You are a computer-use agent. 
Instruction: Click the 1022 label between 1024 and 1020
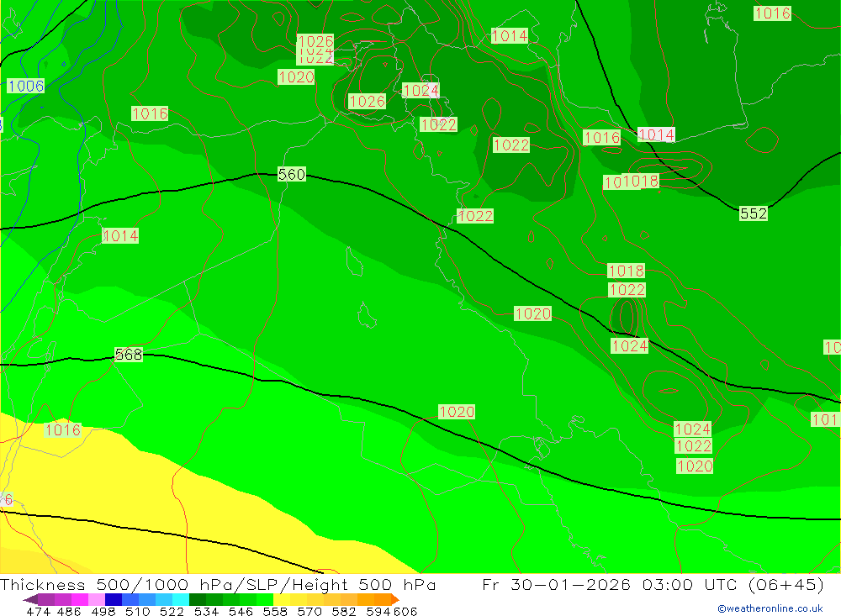(694, 446)
